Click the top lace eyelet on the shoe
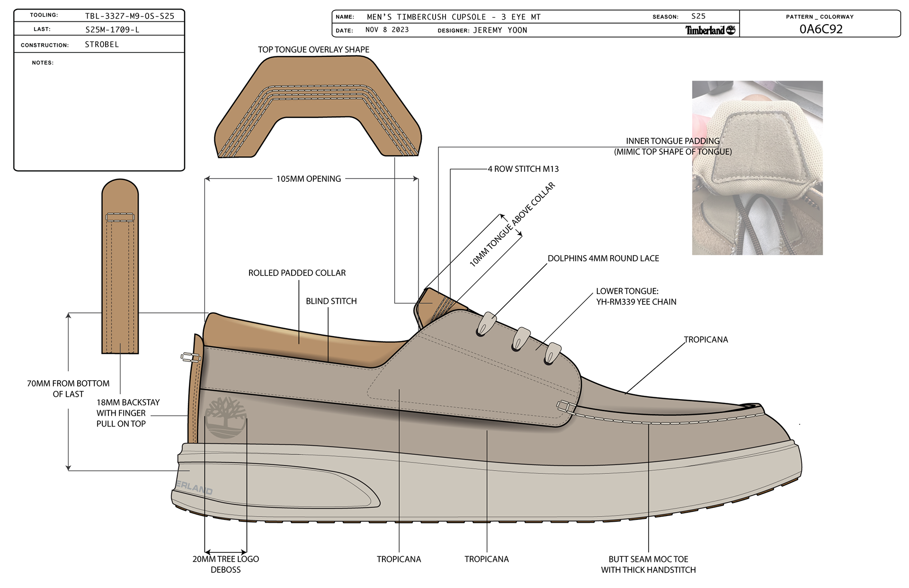This screenshot has height=588, width=909. pos(486,324)
